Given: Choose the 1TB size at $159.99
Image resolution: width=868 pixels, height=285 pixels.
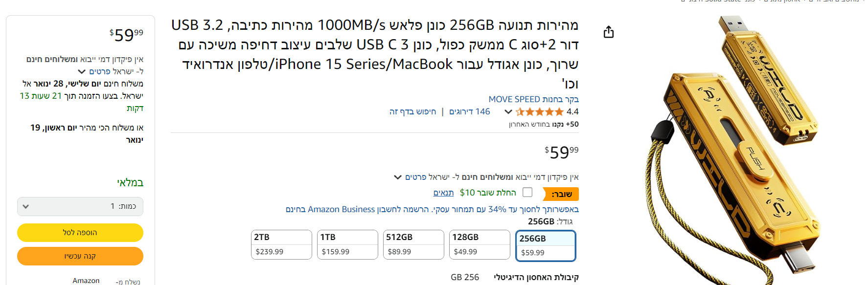Looking at the screenshot, I should pos(347,244).
